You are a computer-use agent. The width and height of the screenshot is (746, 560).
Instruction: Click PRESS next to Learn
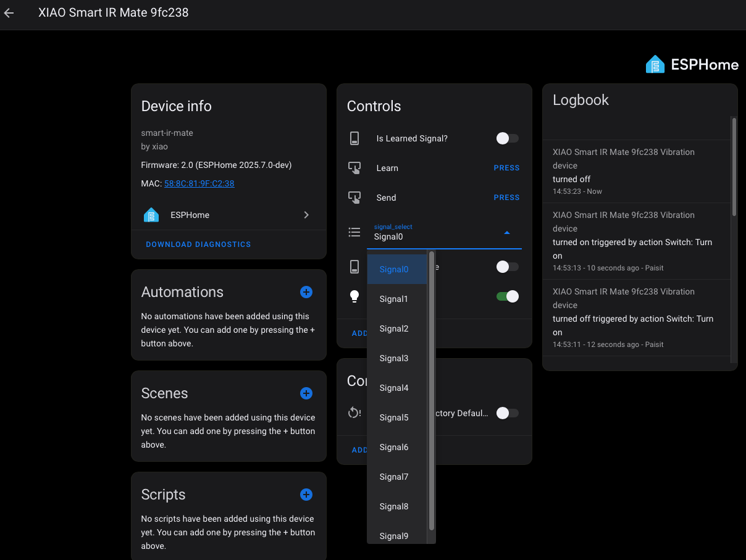coord(507,168)
